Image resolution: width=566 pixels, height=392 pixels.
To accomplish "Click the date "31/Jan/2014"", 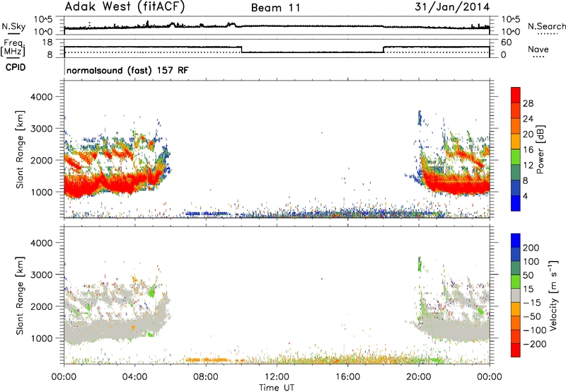I will [452, 7].
